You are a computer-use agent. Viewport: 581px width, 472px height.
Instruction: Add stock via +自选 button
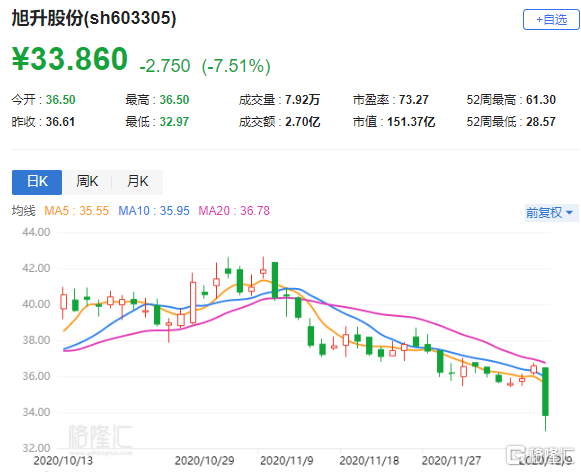[x=551, y=20]
